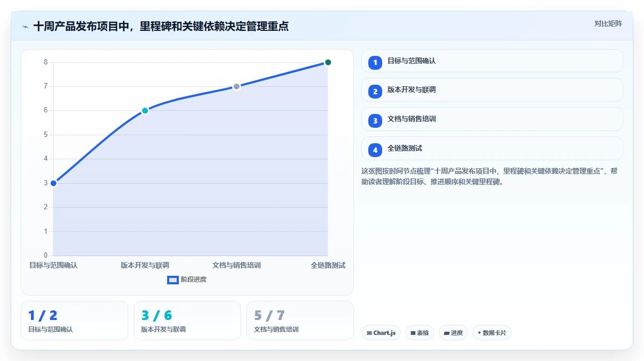Viewport: 644px width, 361px height.
Task: Select step 2 版本开发与联调 in the list
Action: click(x=492, y=90)
